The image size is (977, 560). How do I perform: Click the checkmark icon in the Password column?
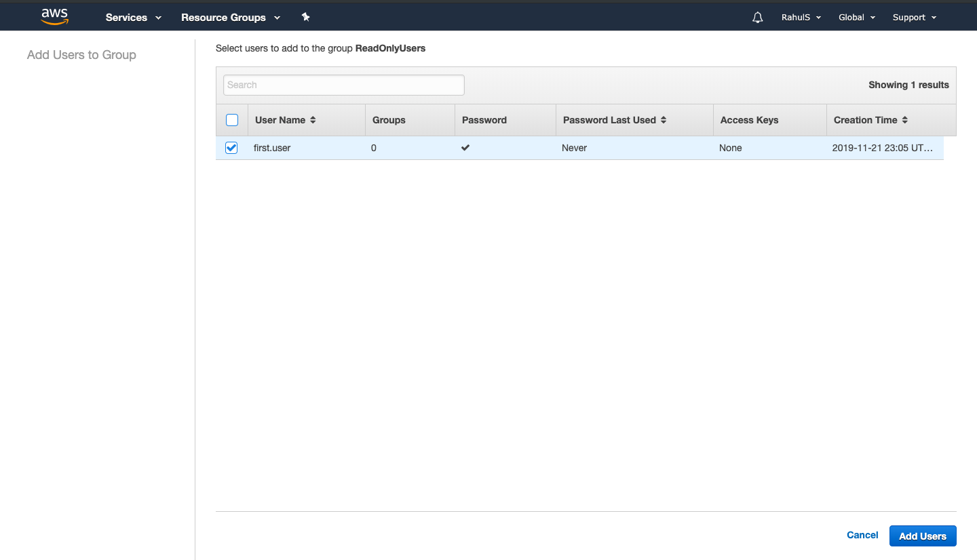465,147
